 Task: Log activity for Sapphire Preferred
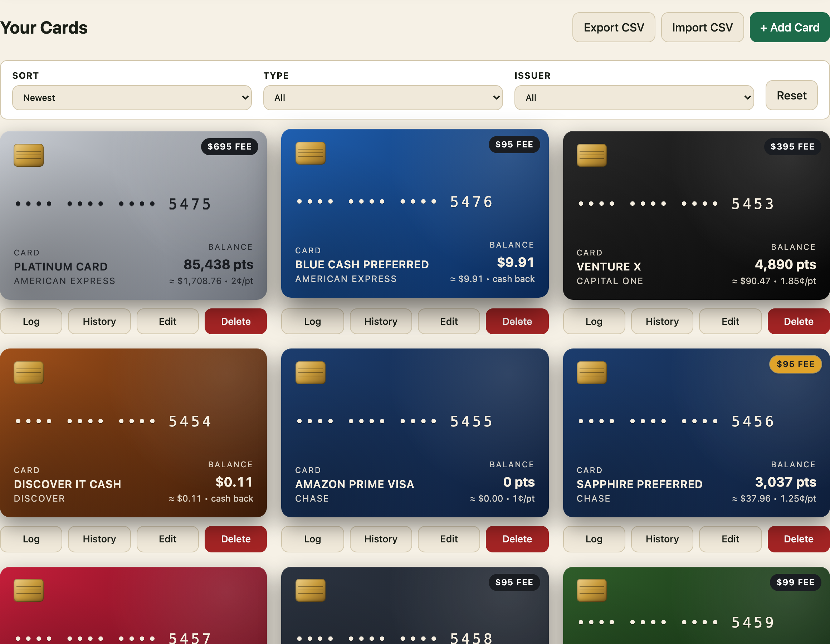tap(594, 539)
